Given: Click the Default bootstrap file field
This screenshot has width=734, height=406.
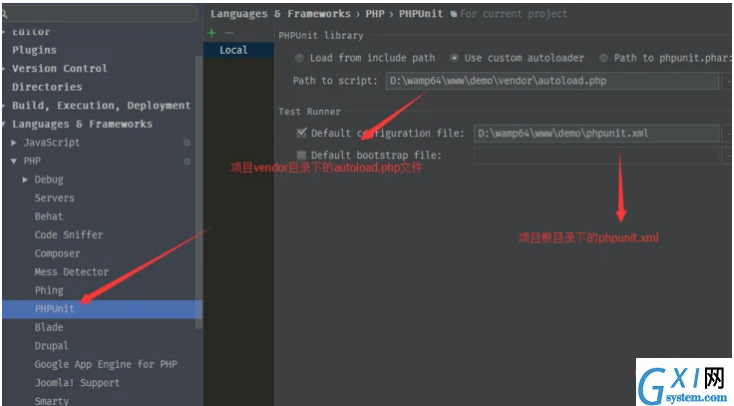Looking at the screenshot, I should [x=596, y=155].
